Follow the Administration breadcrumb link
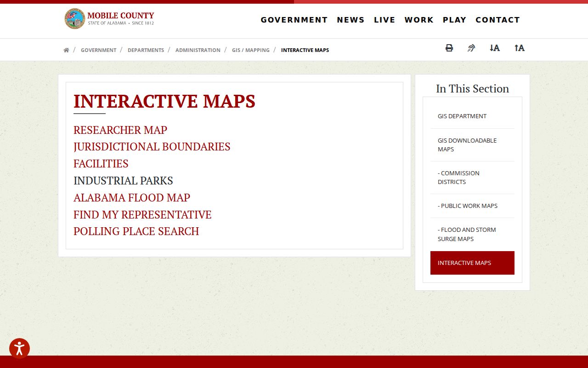588x368 pixels. point(198,50)
